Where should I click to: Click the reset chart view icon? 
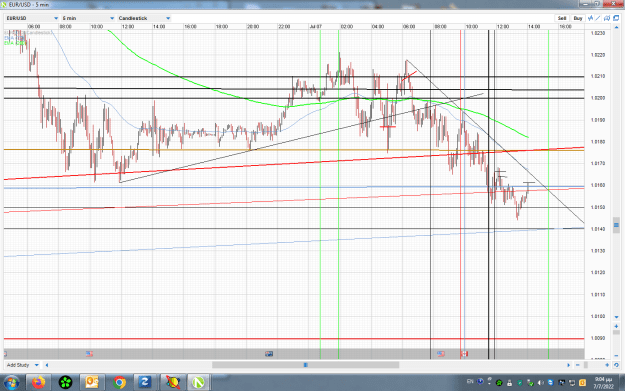(x=616, y=365)
